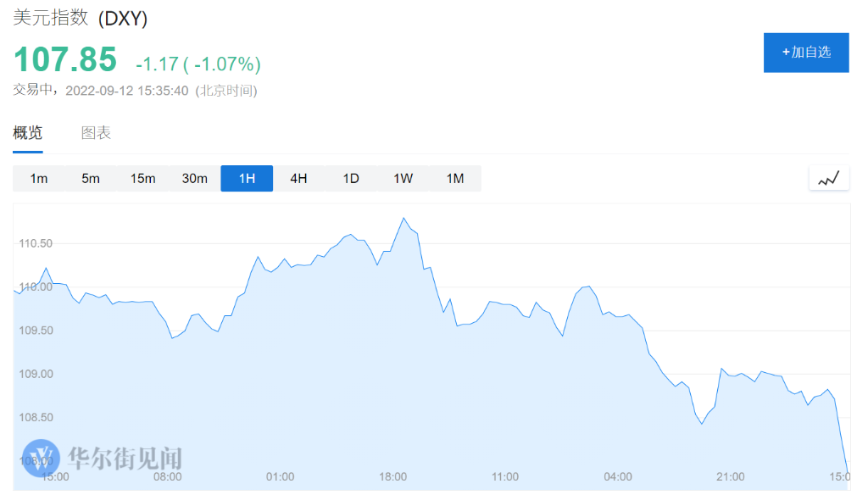Screen dimensions: 868x495
Task: Choose the 1W timeframe
Action: 403,178
